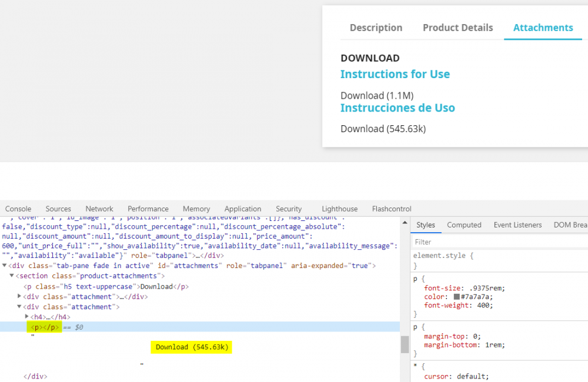Show the Computed styles pane

pos(464,225)
